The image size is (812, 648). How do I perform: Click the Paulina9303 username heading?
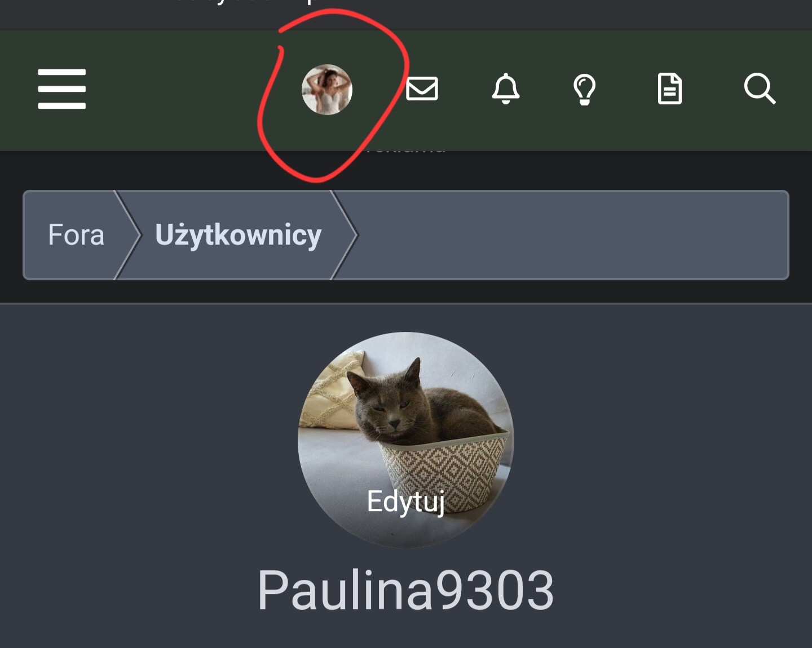coord(406,590)
